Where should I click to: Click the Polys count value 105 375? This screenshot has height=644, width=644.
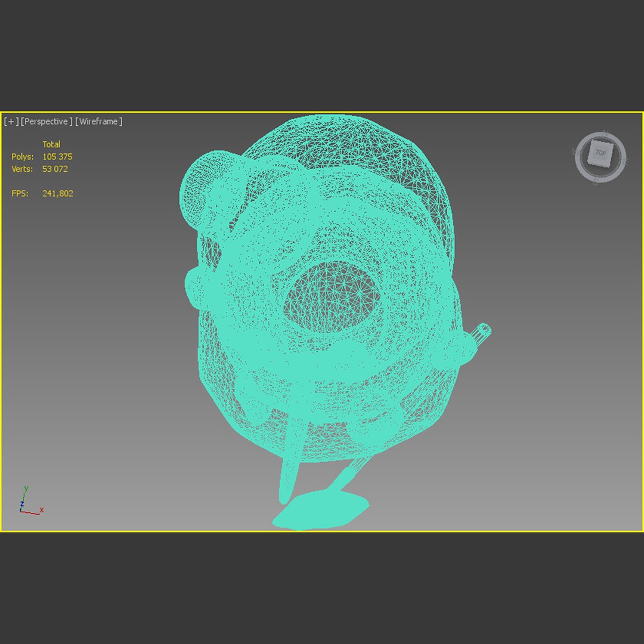[57, 156]
